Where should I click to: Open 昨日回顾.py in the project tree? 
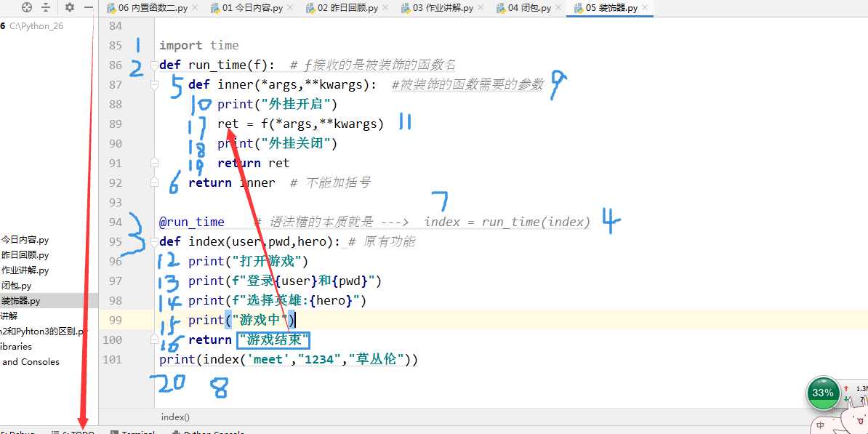25,255
